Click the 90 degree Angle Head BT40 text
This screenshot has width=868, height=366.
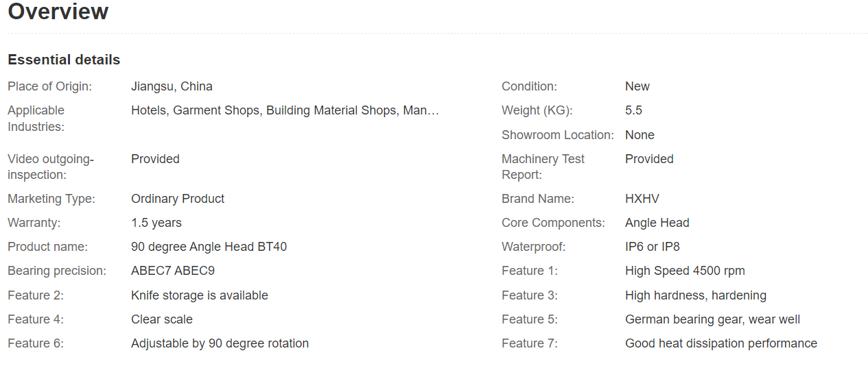coord(209,247)
